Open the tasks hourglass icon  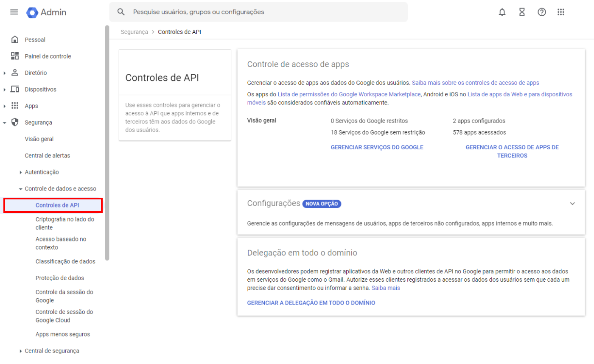pyautogui.click(x=522, y=12)
